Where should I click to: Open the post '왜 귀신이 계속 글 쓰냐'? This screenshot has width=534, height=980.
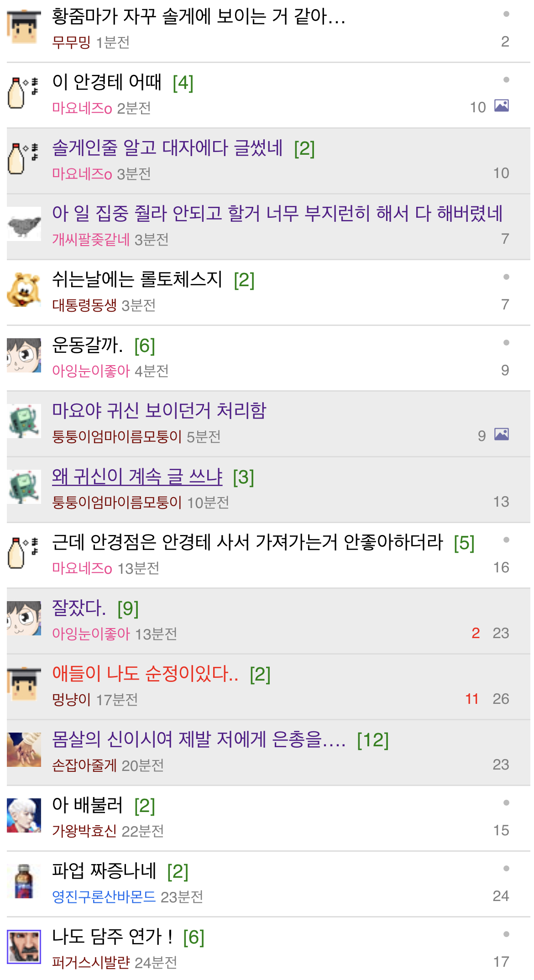tap(137, 477)
